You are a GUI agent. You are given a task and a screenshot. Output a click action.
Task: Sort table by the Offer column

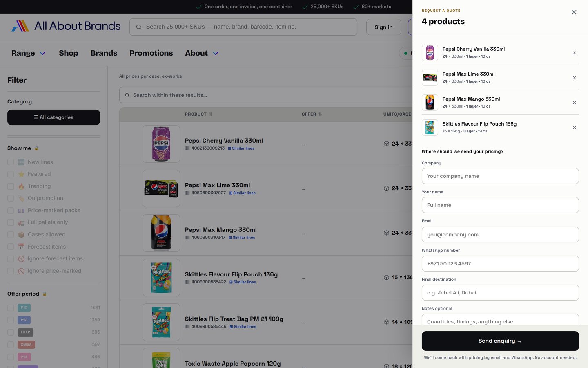click(312, 114)
